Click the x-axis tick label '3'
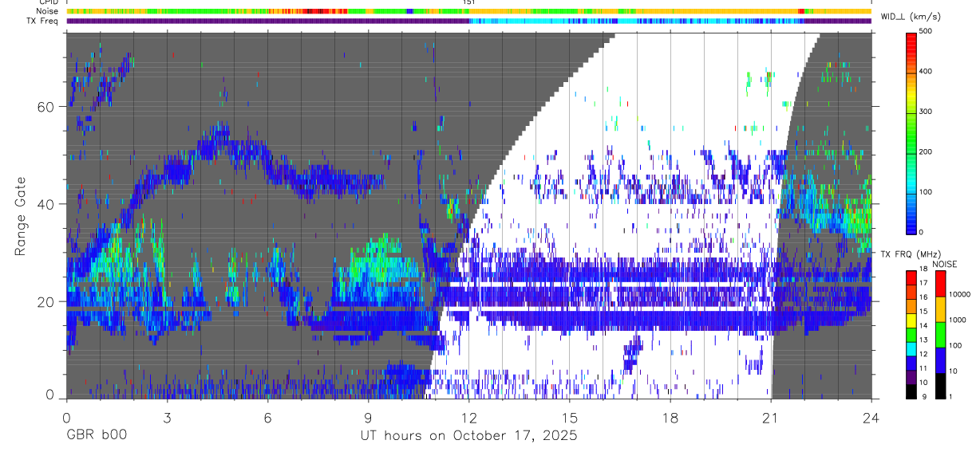The height and width of the screenshot is (452, 980). point(167,418)
